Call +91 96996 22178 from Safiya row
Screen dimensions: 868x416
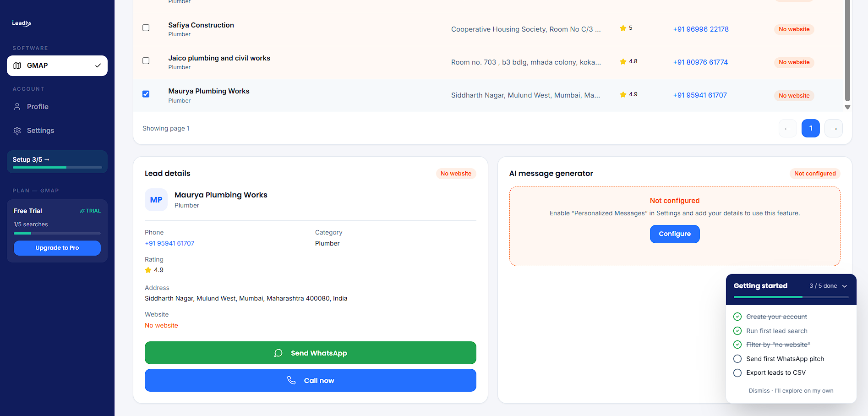(701, 29)
